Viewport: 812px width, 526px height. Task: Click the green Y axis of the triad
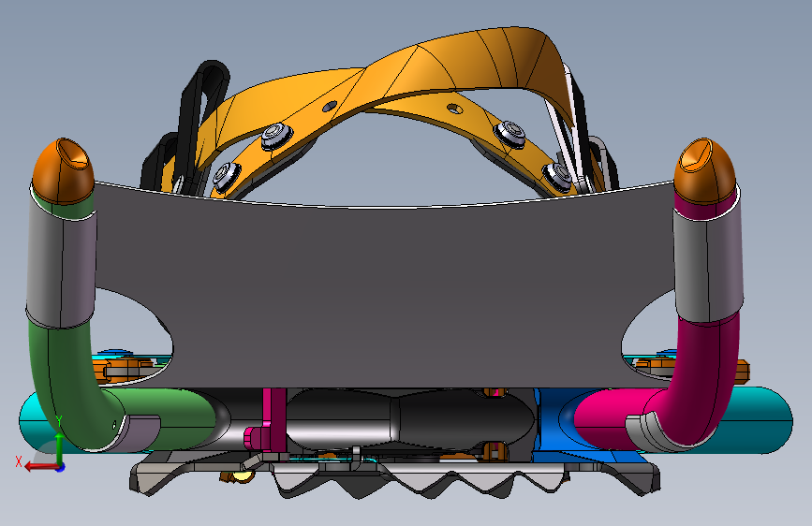[59, 448]
